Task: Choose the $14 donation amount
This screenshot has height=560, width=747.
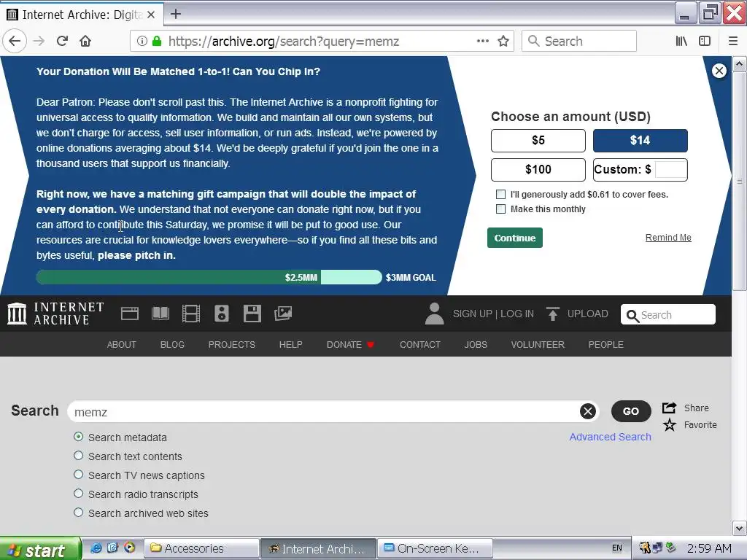Action: pos(640,141)
